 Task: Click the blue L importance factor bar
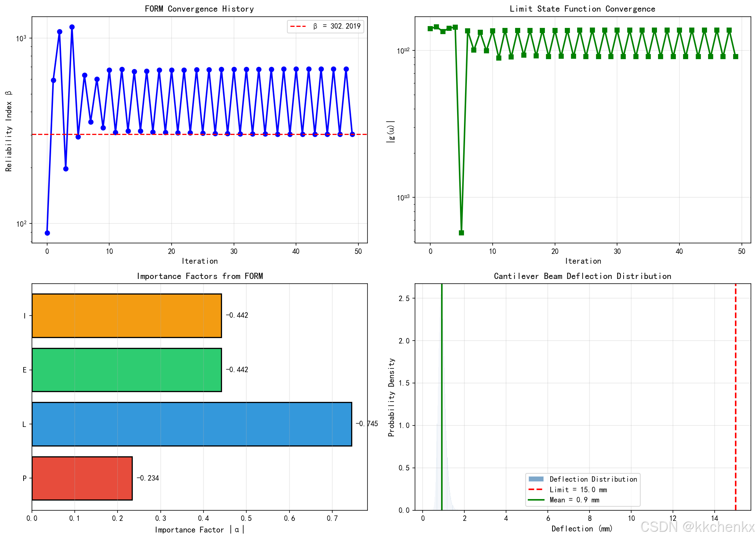tap(192, 424)
